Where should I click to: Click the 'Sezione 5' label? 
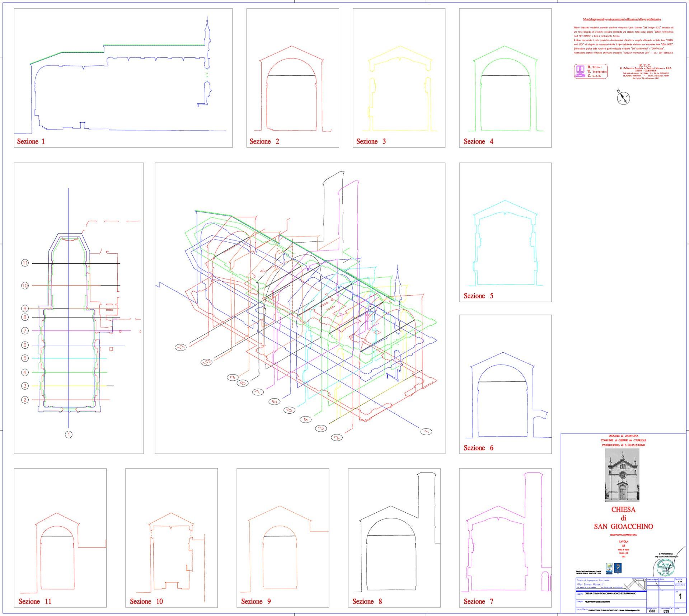point(478,296)
